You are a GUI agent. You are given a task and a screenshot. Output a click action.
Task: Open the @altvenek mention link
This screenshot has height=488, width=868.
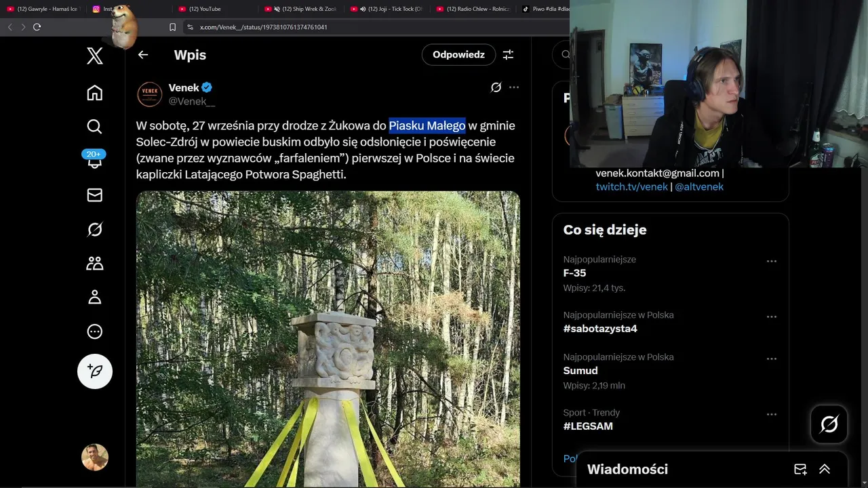(699, 186)
